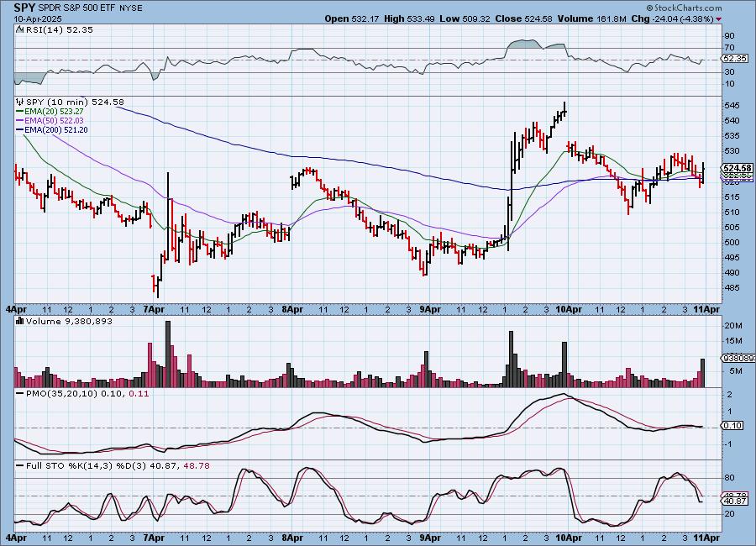Click the EMA(50) 522.03 legend text
Screen dimensions: 756x546
pos(56,121)
